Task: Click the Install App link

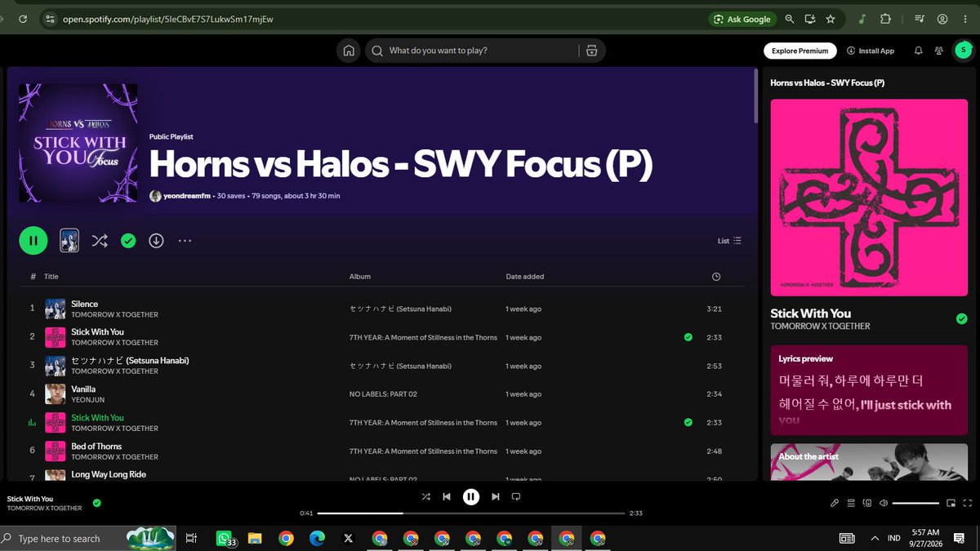Action: 871,51
